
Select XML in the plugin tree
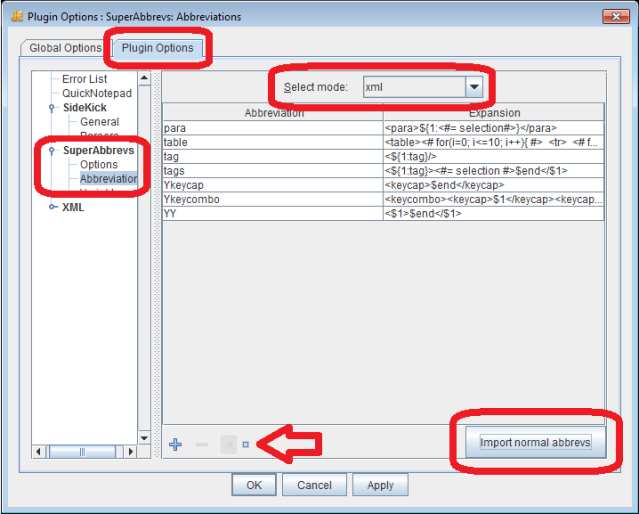click(x=73, y=207)
